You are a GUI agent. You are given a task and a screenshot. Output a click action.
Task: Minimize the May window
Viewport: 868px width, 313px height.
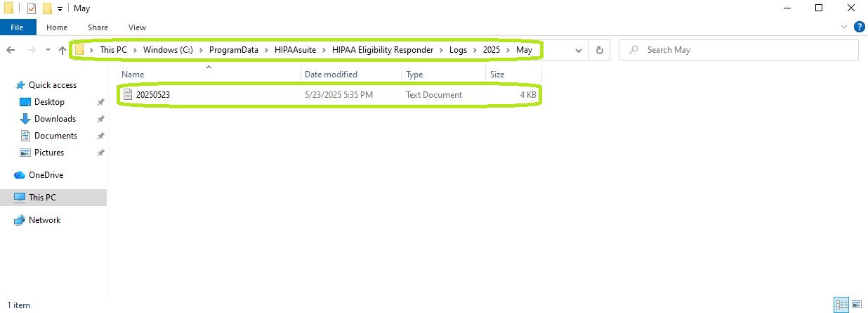pos(786,8)
